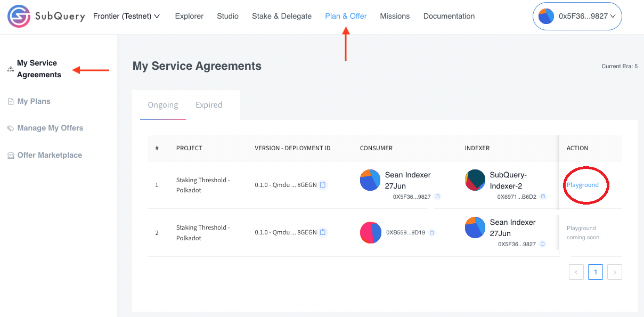The image size is (644, 317).
Task: Click the 0XB559...9D19 consumer avatar
Action: point(371,233)
